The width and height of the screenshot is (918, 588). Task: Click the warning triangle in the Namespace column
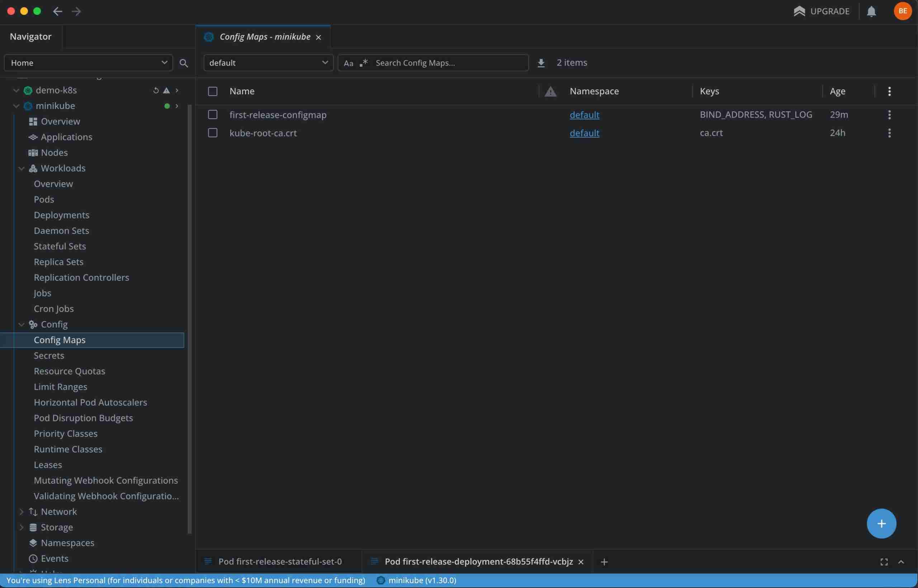tap(550, 91)
